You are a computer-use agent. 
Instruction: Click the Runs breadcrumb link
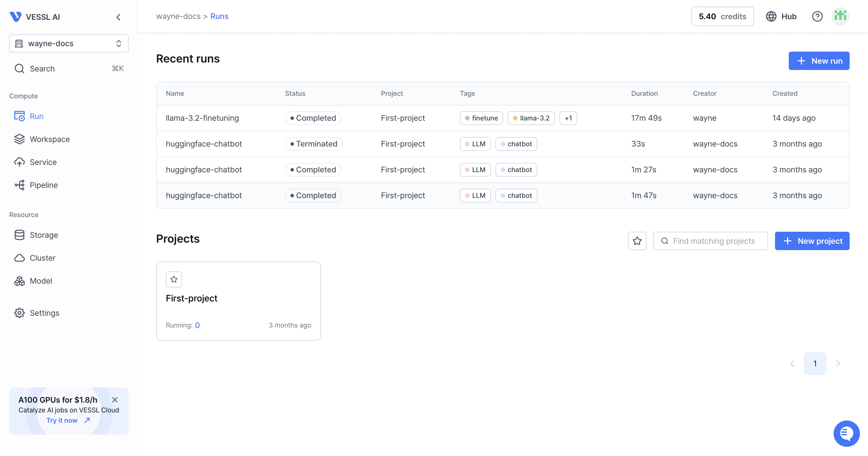(219, 16)
